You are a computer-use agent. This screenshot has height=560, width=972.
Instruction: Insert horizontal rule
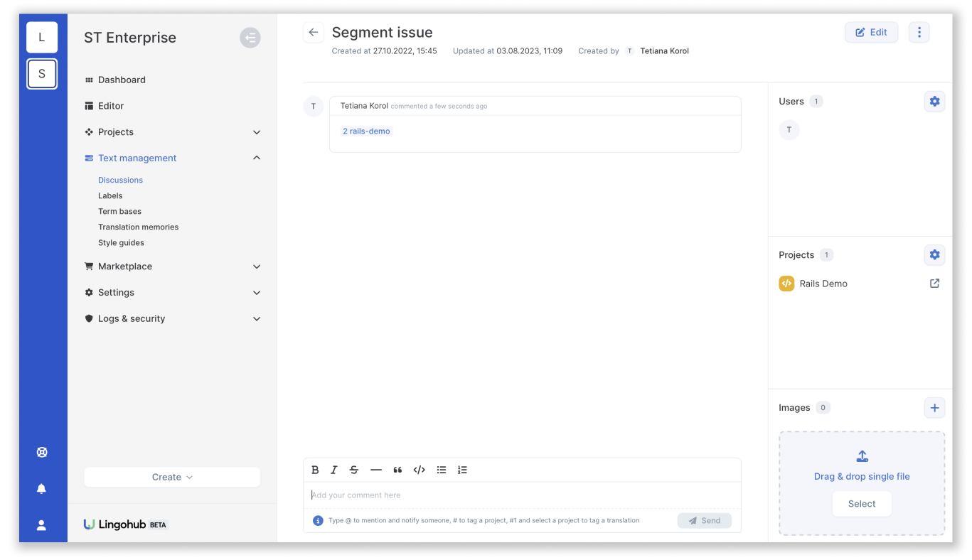(x=376, y=470)
